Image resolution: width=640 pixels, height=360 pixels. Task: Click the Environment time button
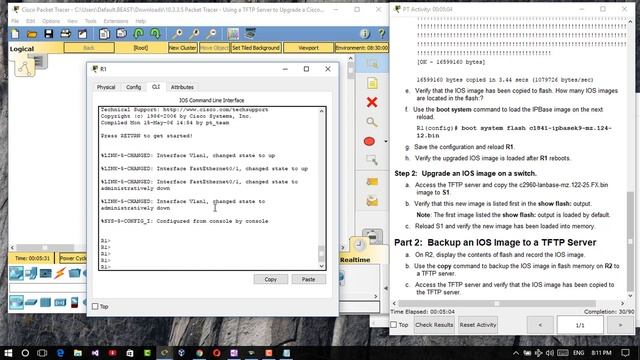pyautogui.click(x=362, y=48)
